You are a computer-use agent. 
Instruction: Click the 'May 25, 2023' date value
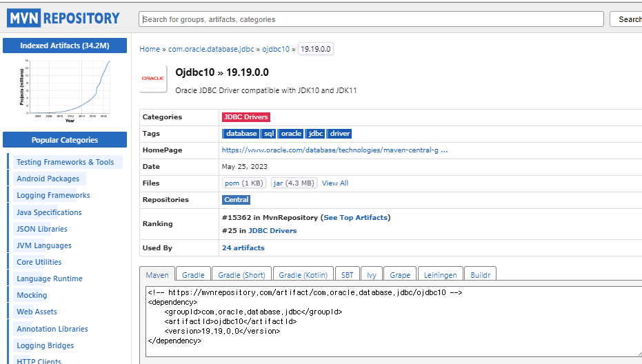pyautogui.click(x=244, y=167)
